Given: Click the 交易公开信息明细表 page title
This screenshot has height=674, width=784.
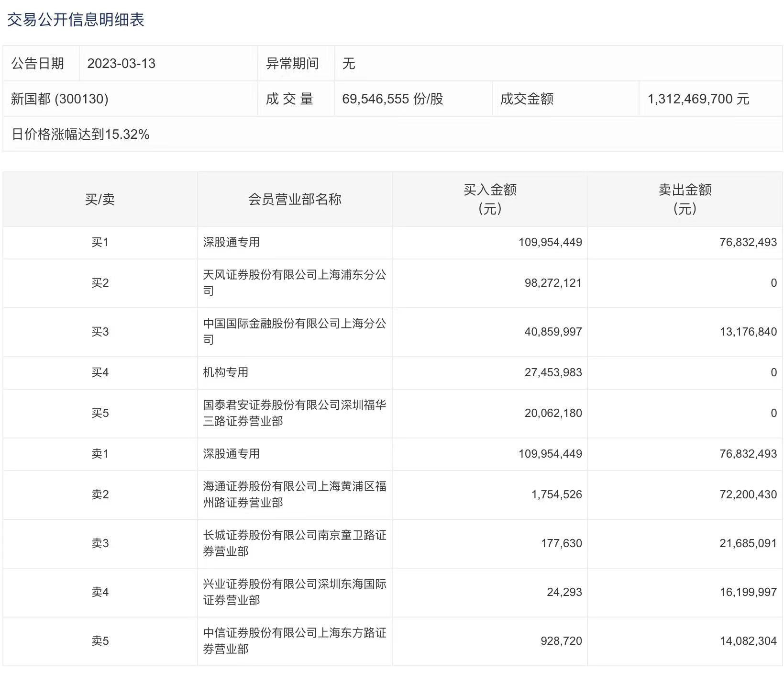Looking at the screenshot, I should tap(76, 20).
